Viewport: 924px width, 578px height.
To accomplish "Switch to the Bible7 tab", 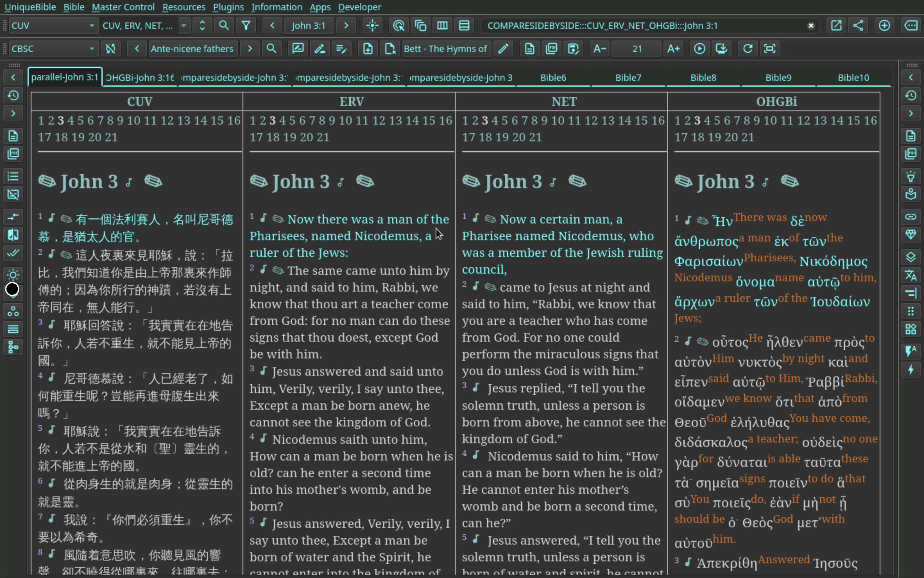I will 628,78.
